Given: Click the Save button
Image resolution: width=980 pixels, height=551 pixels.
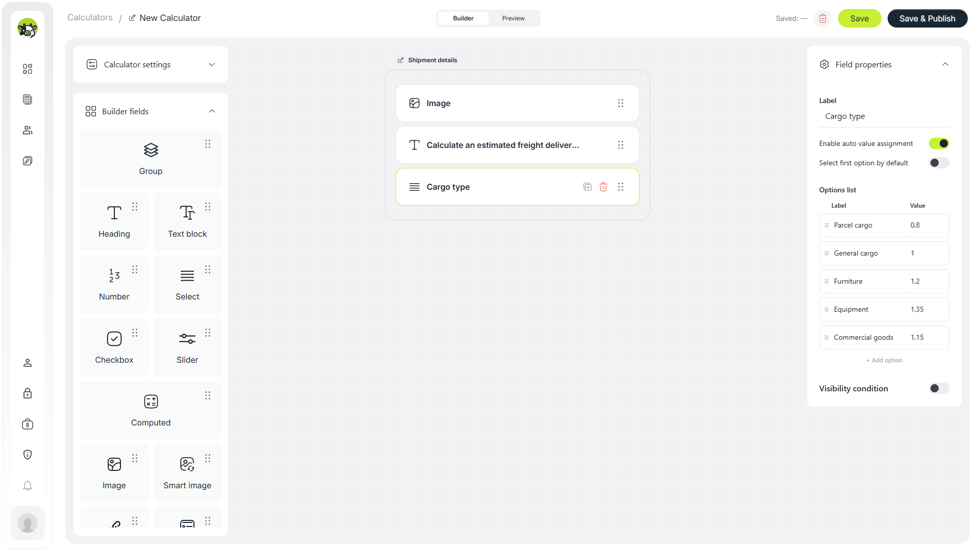Looking at the screenshot, I should coord(860,18).
